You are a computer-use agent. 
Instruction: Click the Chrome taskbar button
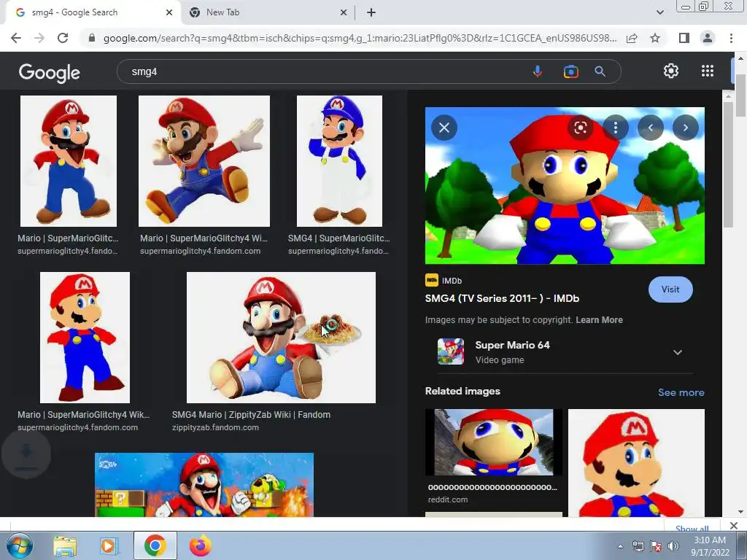tap(155, 545)
